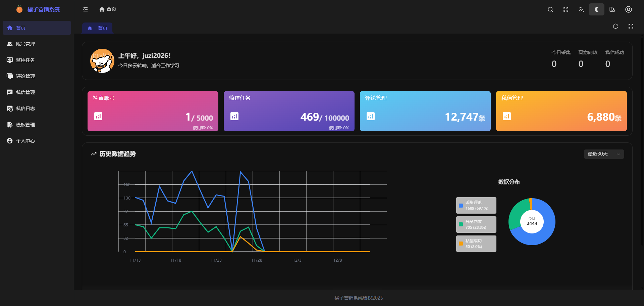The image size is (644, 306).
Task: Toggle 高意向数 legend series
Action: (476, 224)
